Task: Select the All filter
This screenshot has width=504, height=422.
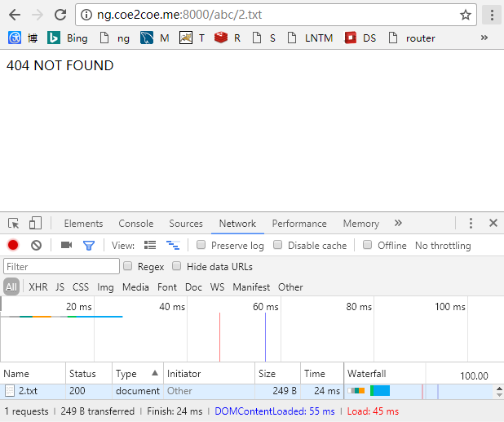Action: click(x=11, y=287)
